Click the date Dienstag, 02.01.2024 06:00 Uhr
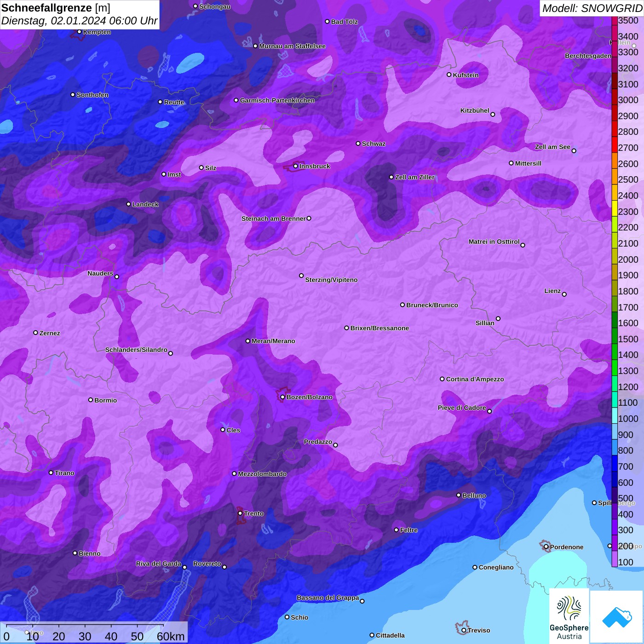 click(79, 21)
